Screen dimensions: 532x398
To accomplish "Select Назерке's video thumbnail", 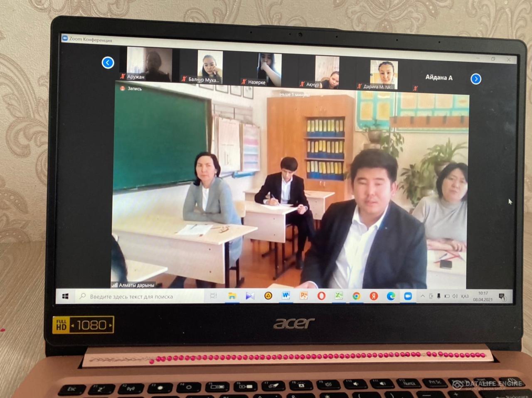I will 269,69.
